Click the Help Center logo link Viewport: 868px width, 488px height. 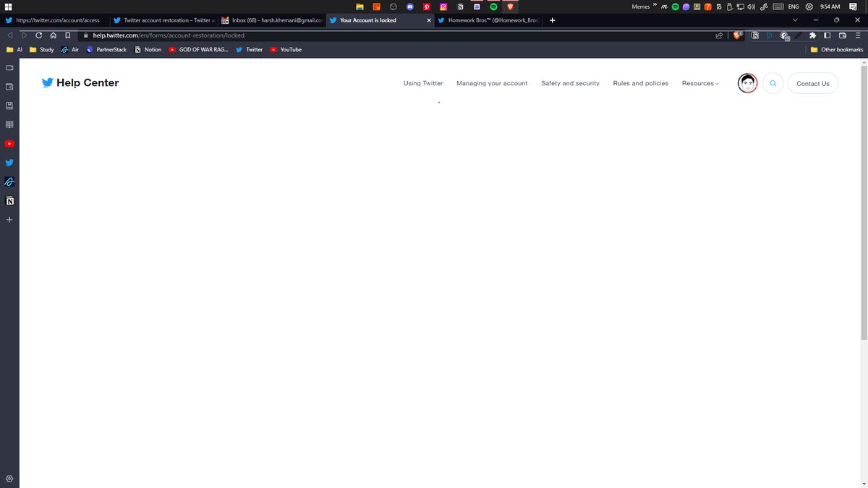[80, 82]
